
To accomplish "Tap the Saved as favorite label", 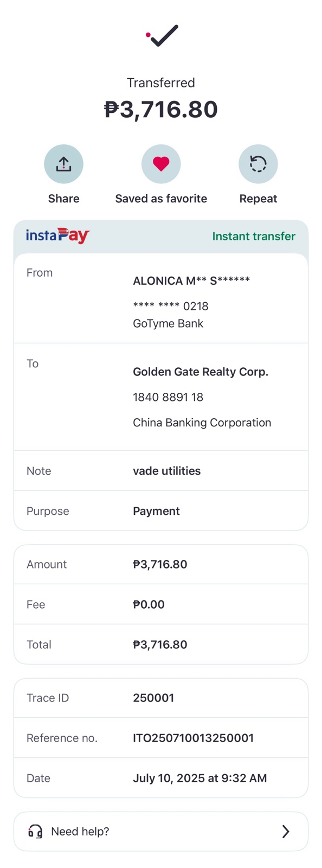I will 161,199.
